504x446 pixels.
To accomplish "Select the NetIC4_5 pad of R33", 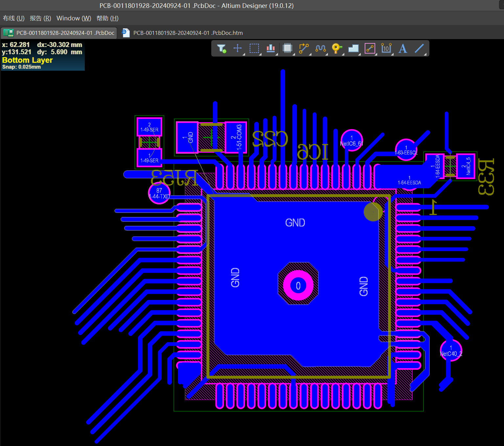I will click(466, 166).
